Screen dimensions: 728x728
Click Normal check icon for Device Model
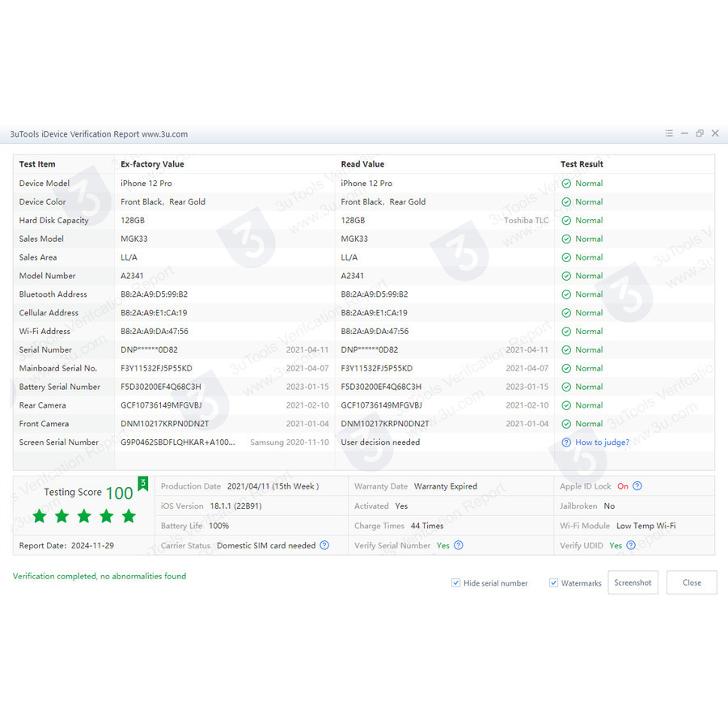point(566,184)
